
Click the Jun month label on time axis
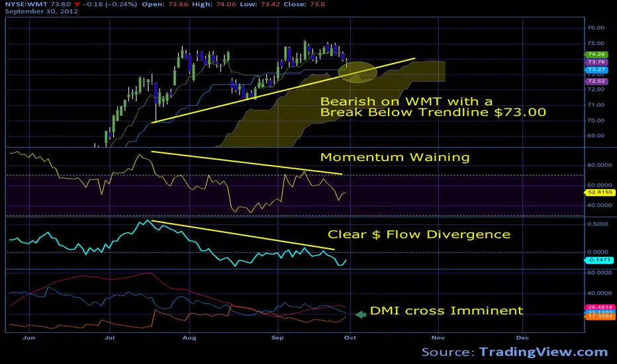click(28, 338)
